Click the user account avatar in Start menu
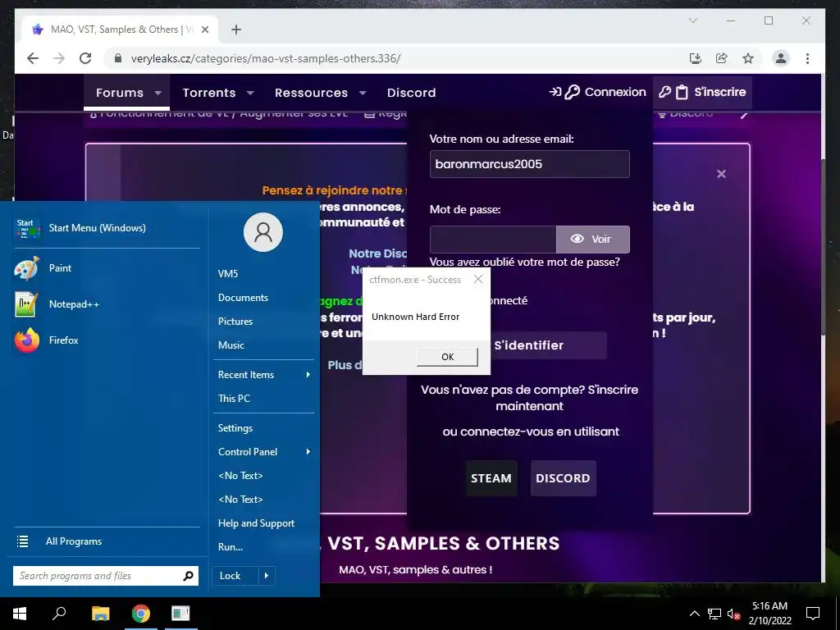This screenshot has width=840, height=630. tap(263, 232)
